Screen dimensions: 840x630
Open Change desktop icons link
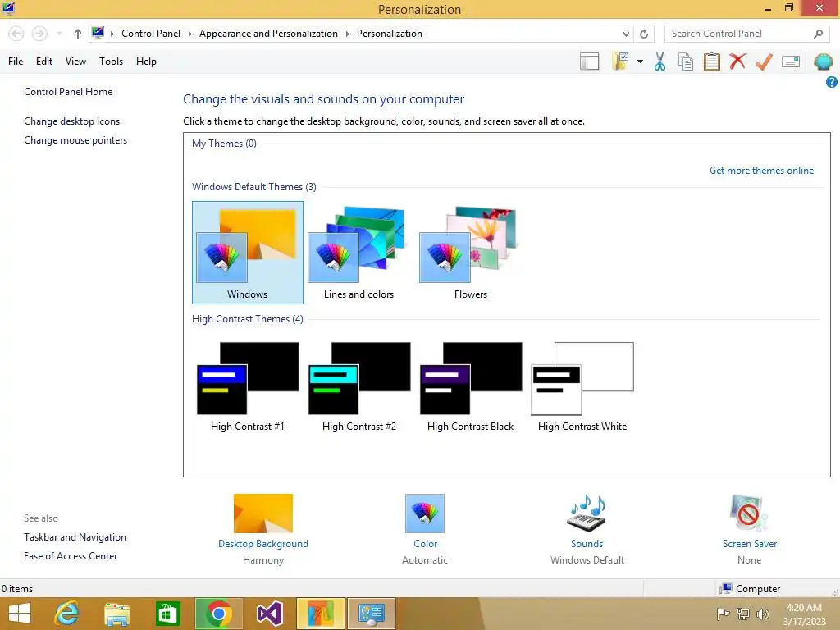pos(72,121)
